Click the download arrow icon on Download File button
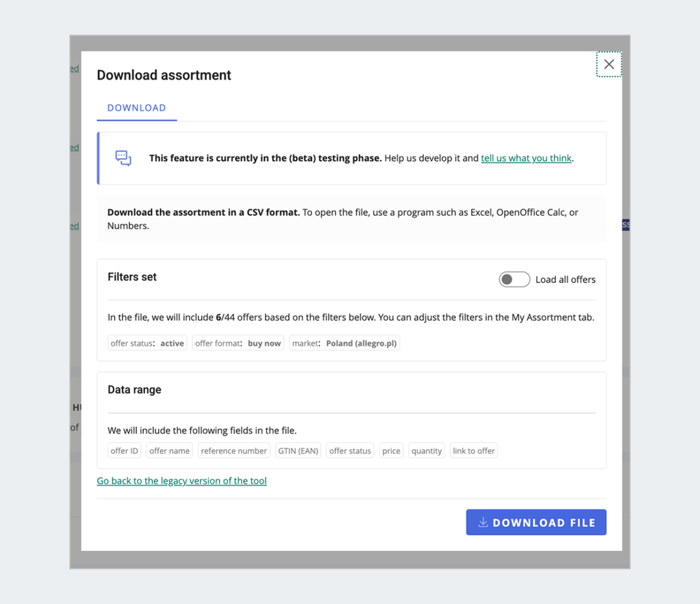The width and height of the screenshot is (700, 604). [x=483, y=522]
